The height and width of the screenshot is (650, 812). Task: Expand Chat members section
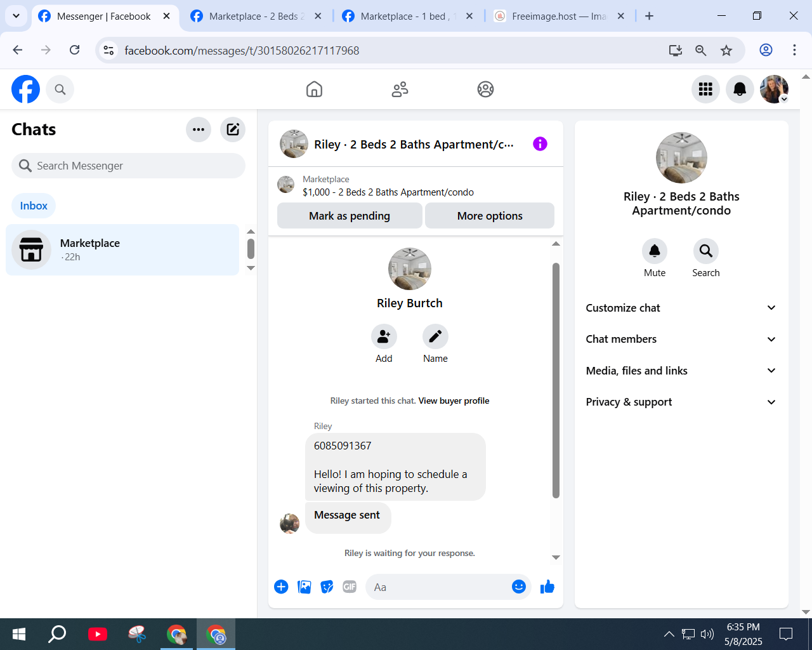pyautogui.click(x=681, y=339)
